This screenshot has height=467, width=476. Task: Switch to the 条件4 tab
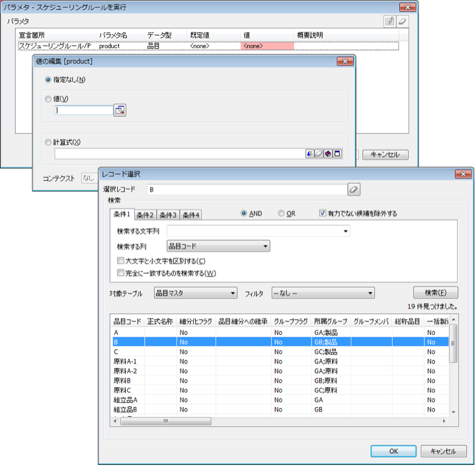pos(191,215)
